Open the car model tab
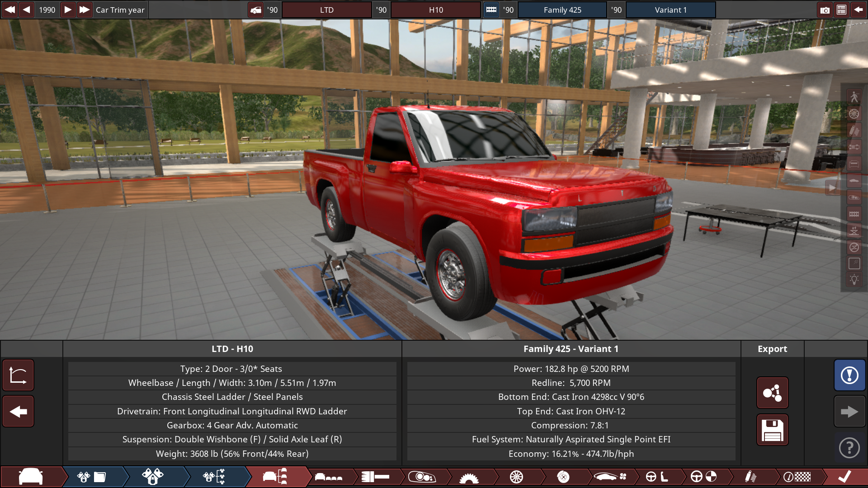Image resolution: width=868 pixels, height=488 pixels. click(x=31, y=477)
